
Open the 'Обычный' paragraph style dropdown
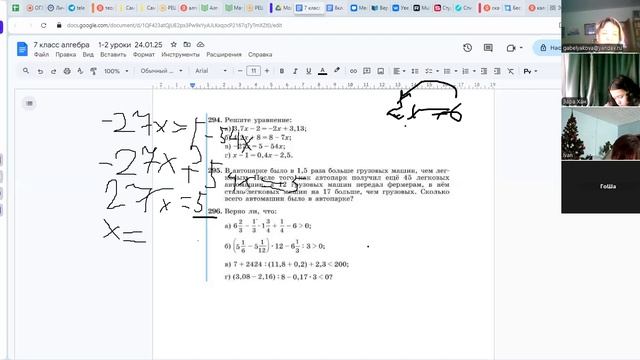pos(161,71)
